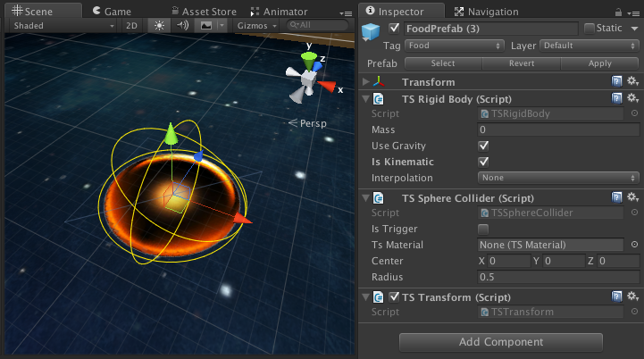This screenshot has height=359, width=644.
Task: Switch to Animator tab
Action: [x=280, y=12]
